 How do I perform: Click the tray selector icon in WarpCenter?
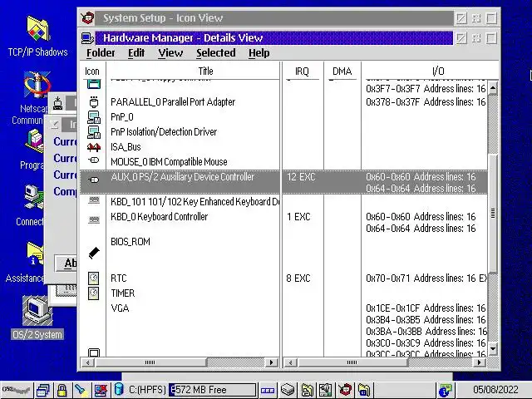(x=268, y=390)
